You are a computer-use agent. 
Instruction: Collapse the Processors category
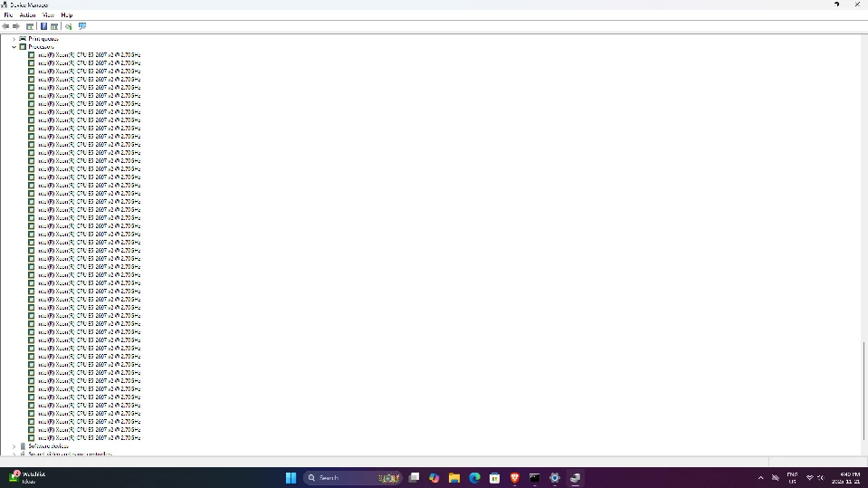point(14,47)
